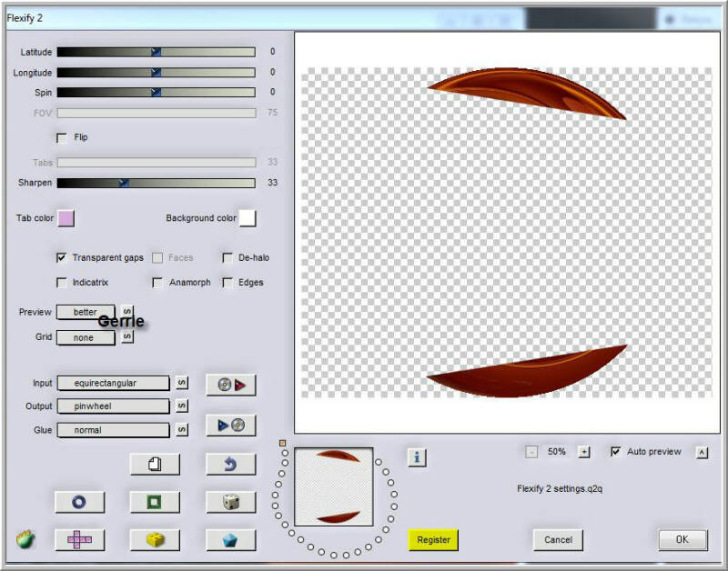Viewport: 728px width, 571px height.
Task: Click the 50% zoom value
Action: click(557, 451)
